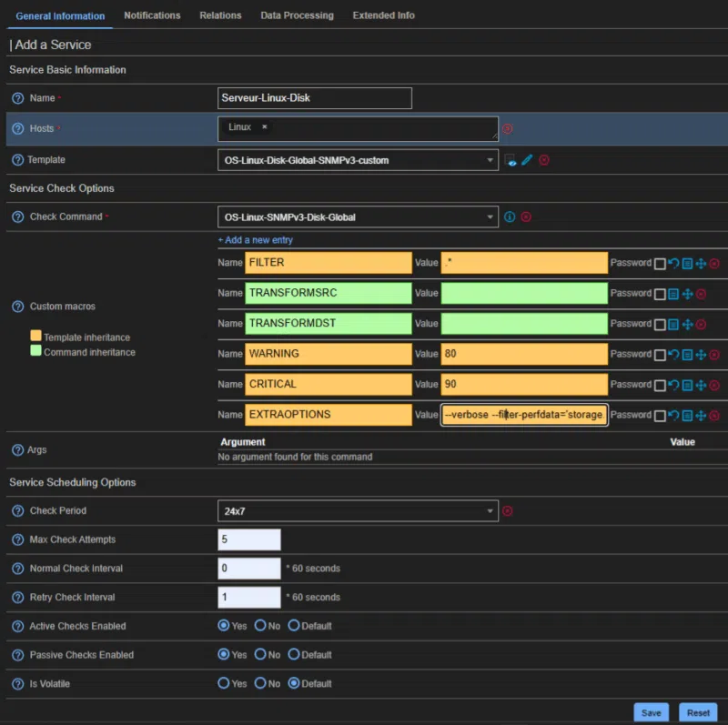728x725 pixels.
Task: Open the Template dropdown
Action: pos(358,160)
